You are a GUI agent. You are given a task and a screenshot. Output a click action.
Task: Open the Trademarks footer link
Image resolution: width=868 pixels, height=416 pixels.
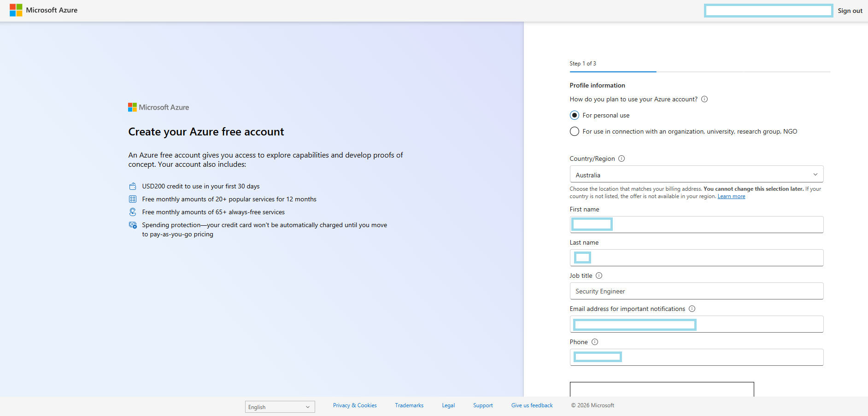[409, 405]
